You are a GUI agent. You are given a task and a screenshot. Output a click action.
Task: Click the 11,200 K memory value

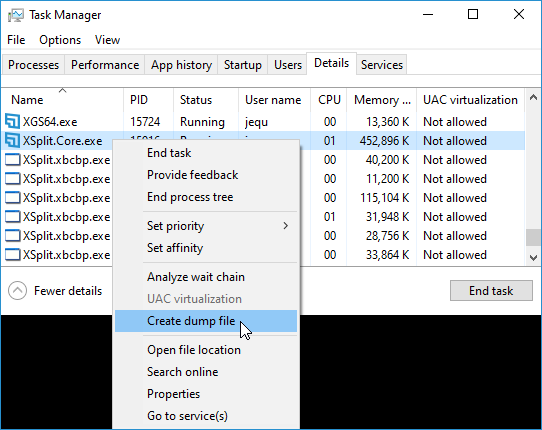click(x=387, y=179)
